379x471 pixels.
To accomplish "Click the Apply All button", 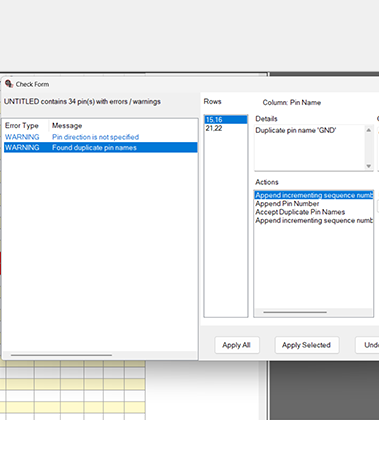I will pyautogui.click(x=237, y=345).
